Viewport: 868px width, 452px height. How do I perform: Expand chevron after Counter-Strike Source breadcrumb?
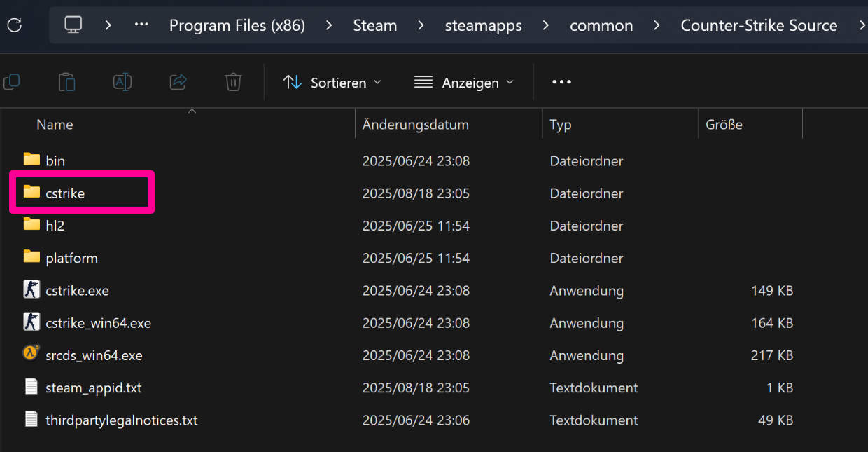[x=862, y=25]
